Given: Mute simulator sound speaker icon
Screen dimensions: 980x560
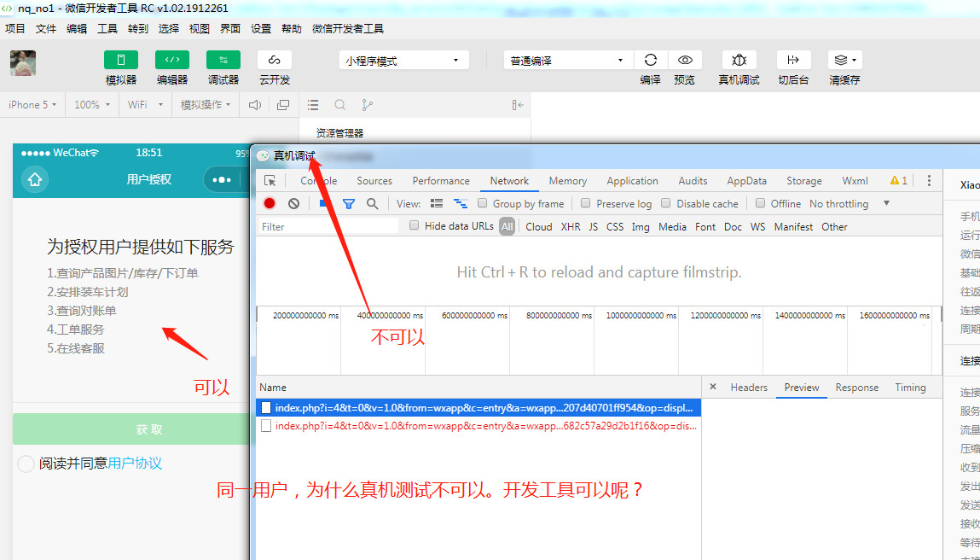Looking at the screenshot, I should [255, 105].
